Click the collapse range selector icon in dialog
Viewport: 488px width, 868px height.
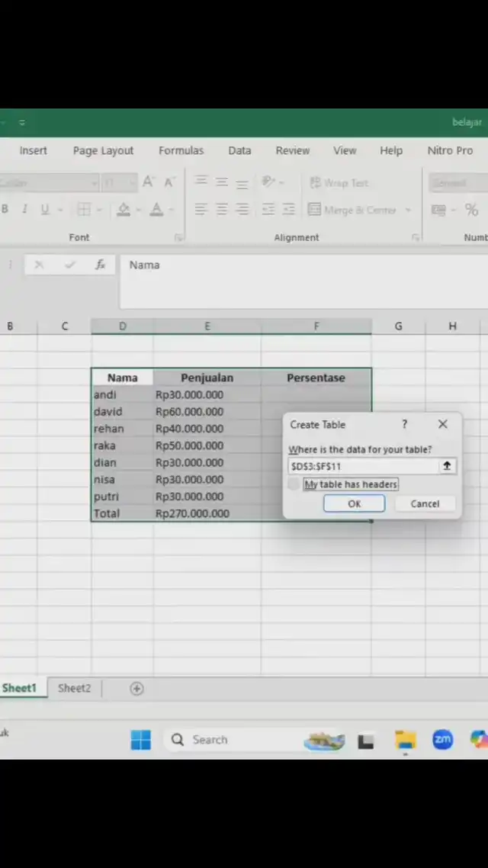[447, 466]
